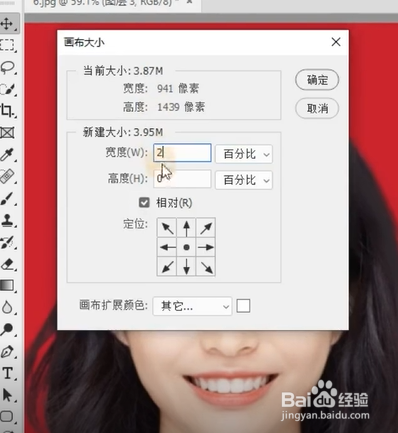Click the canvas extension color swatch
The width and height of the screenshot is (398, 433).
(x=243, y=306)
